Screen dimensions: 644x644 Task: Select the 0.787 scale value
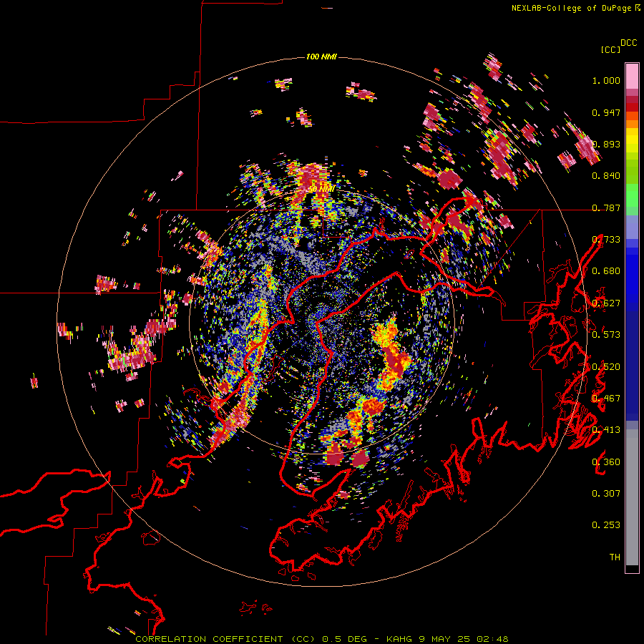606,208
